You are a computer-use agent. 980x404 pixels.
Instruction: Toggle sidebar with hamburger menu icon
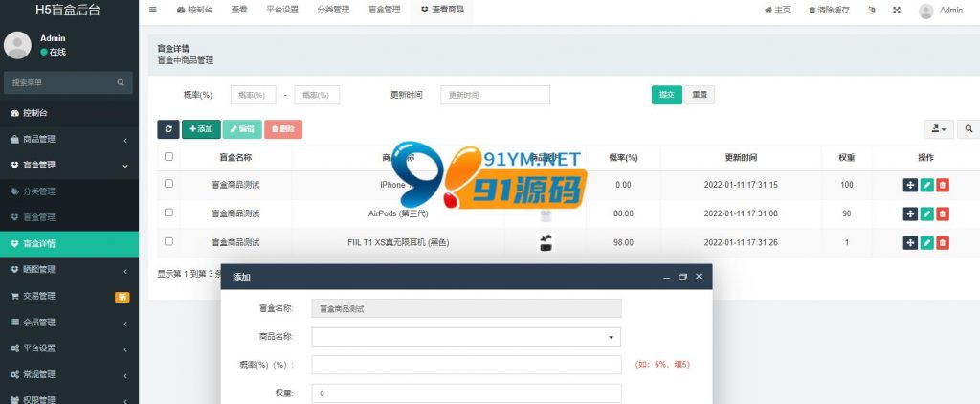pyautogui.click(x=153, y=10)
